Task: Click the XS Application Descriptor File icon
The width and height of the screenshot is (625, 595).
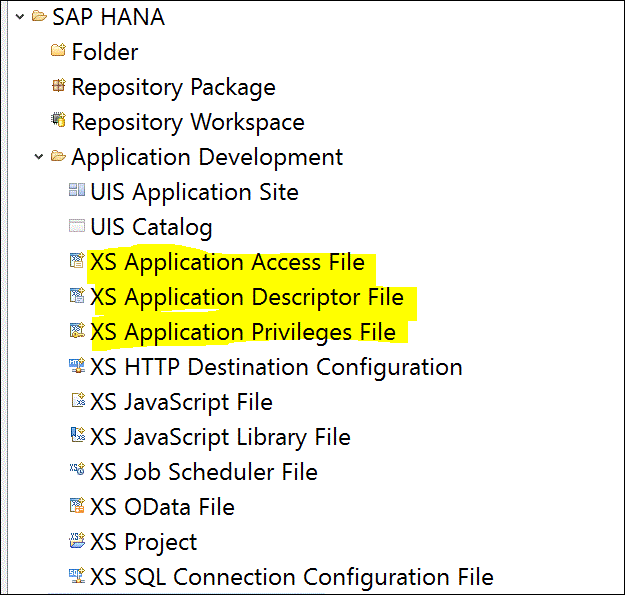Action: 77,295
